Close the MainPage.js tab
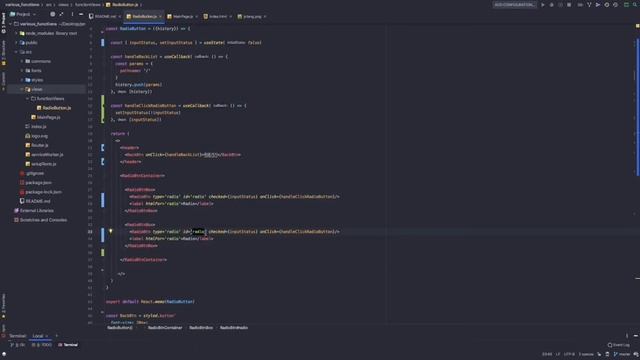Viewport: 640px width, 360px height. (x=196, y=17)
